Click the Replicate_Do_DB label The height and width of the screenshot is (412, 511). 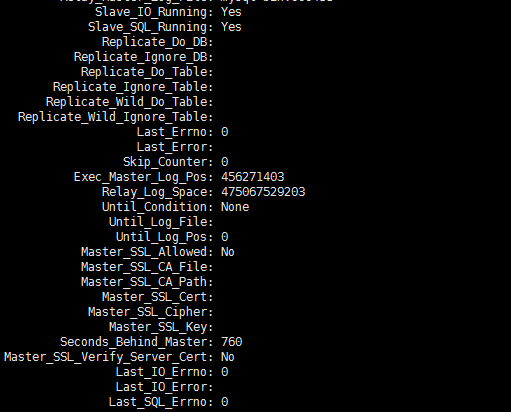(157, 42)
